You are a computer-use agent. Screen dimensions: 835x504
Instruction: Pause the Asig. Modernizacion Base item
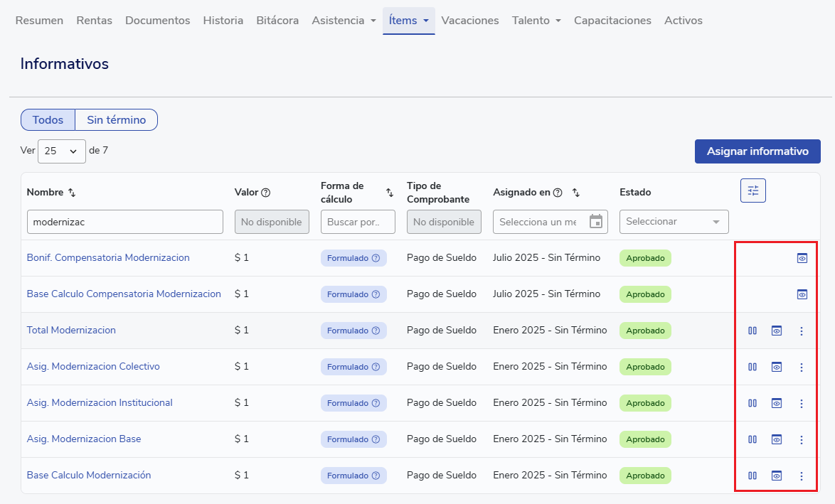pyautogui.click(x=752, y=439)
